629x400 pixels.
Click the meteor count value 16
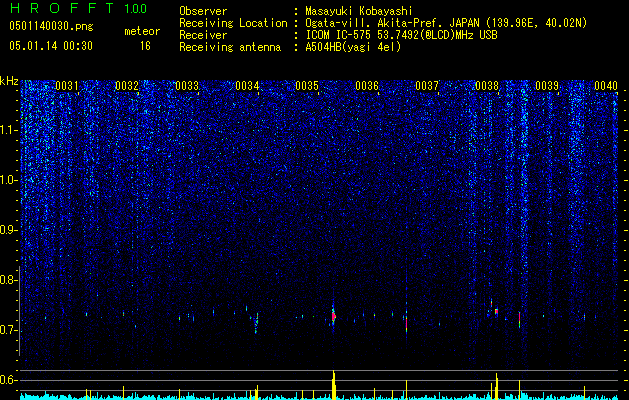coord(145,46)
